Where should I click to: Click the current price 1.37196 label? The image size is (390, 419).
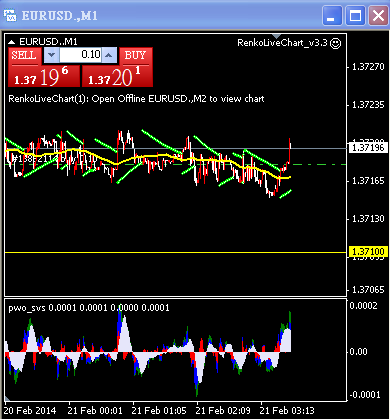(x=368, y=147)
